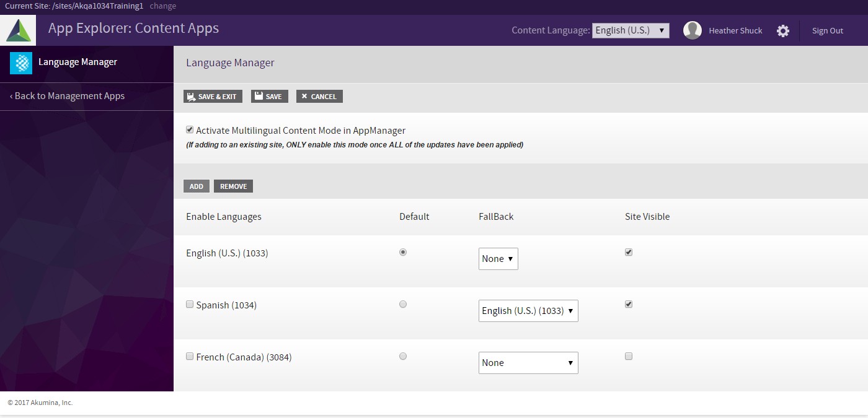Screen dimensions: 868x418
Task: Click the X icon on the CANCEL button
Action: [304, 96]
